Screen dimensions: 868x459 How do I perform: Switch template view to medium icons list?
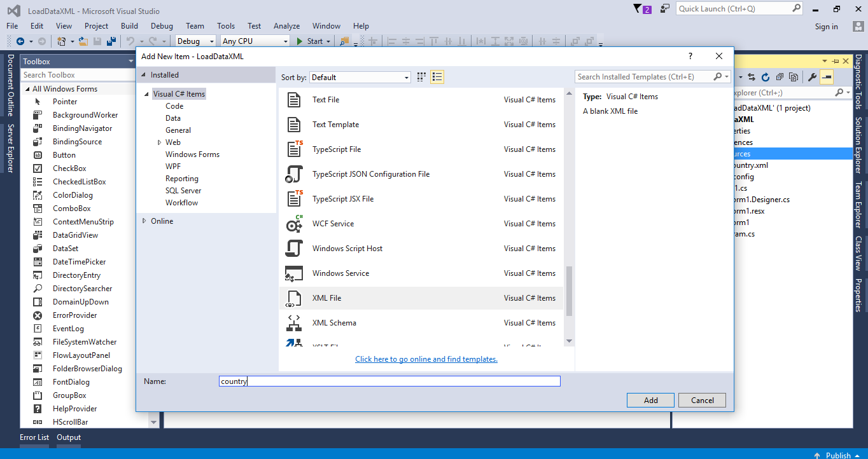click(x=437, y=77)
